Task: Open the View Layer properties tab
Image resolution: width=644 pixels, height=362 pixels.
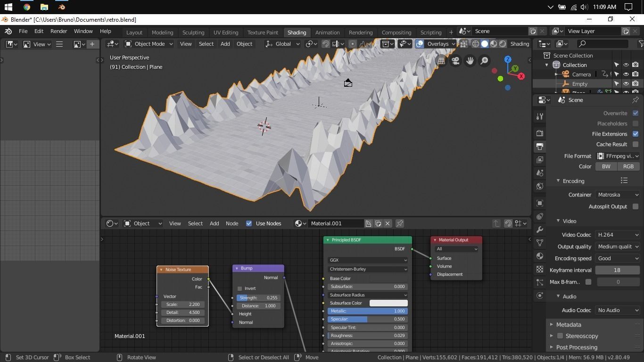Action: pyautogui.click(x=540, y=160)
